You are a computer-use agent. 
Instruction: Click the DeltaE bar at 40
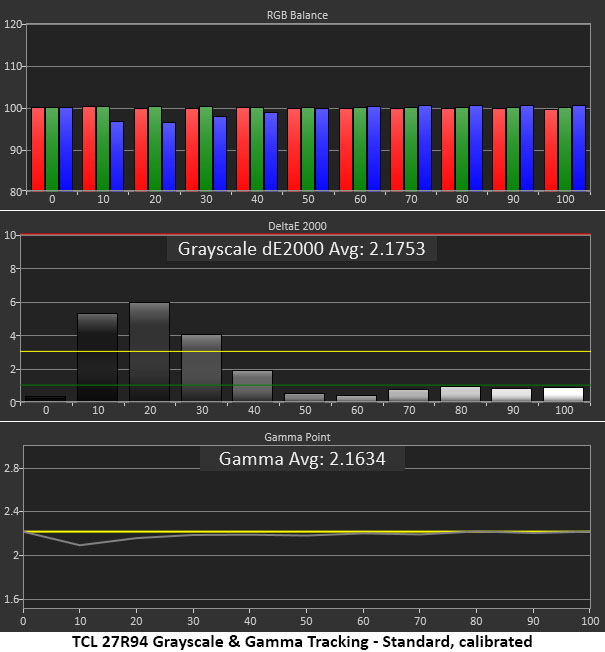coord(253,386)
